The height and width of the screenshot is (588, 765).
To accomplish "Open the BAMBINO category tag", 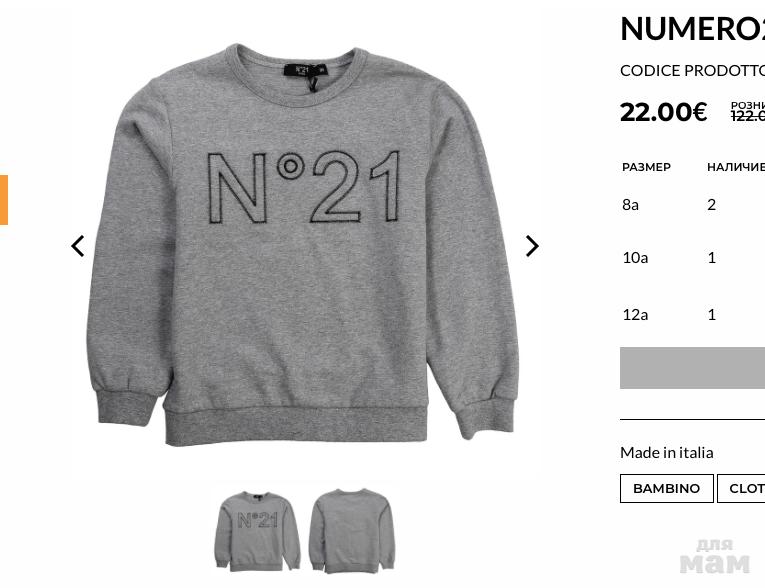I will point(666,488).
